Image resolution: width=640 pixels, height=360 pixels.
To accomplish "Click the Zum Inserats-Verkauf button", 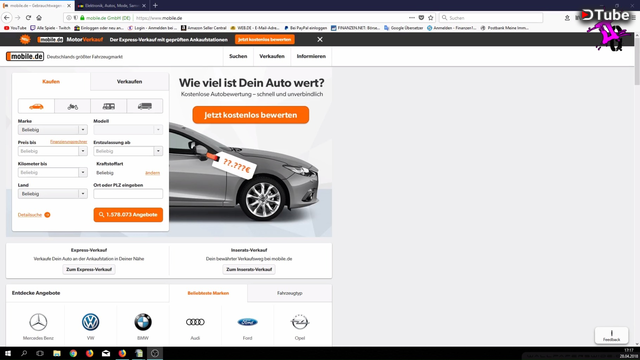I will tap(249, 269).
